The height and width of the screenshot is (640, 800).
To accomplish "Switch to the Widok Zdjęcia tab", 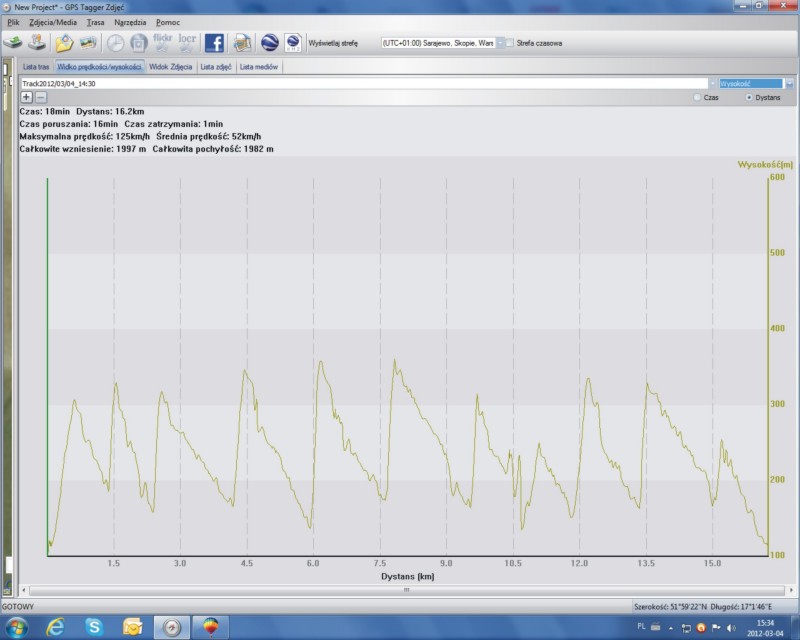I will coord(170,67).
